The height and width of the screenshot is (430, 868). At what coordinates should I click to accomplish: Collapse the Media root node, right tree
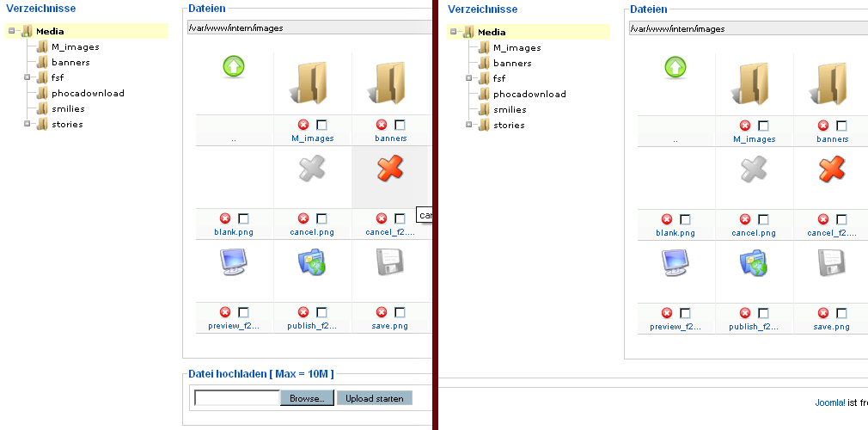454,32
